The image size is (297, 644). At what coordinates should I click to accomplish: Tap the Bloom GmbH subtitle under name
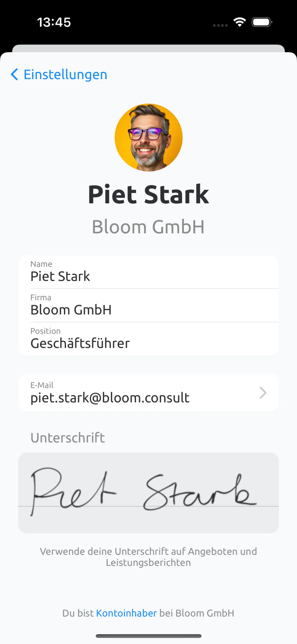point(148,227)
